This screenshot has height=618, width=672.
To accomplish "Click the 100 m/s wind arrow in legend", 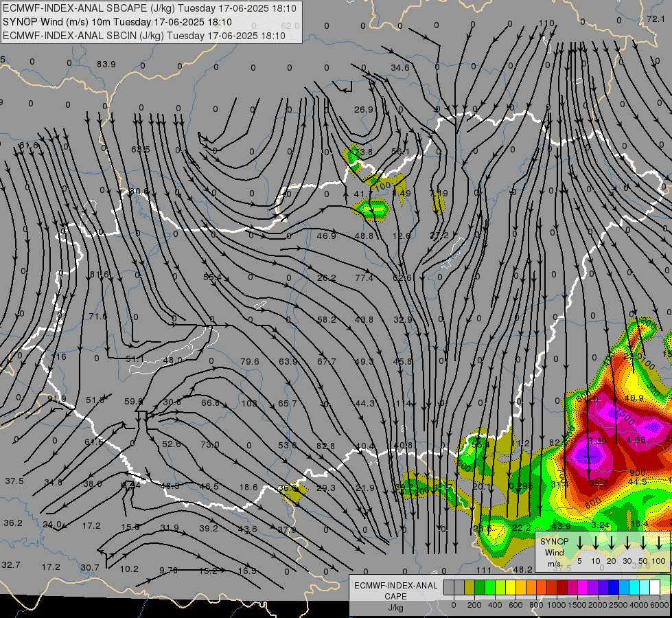I will coord(659,543).
